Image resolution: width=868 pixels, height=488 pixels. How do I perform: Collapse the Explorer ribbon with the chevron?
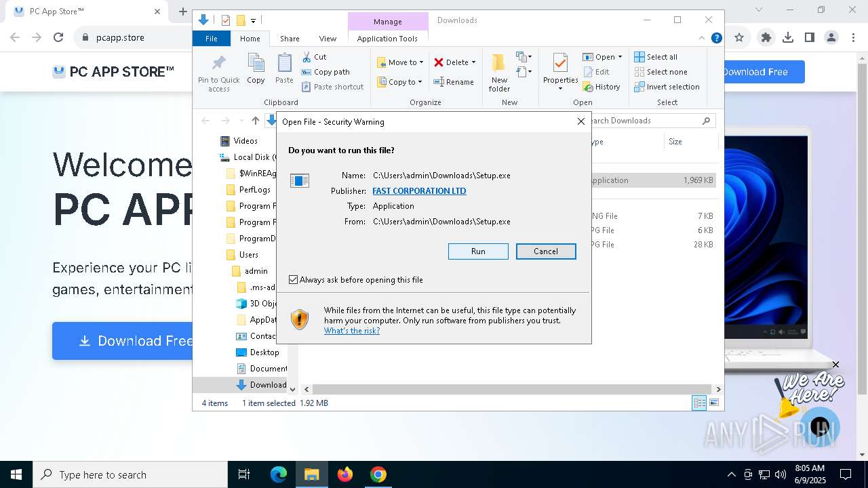click(702, 38)
